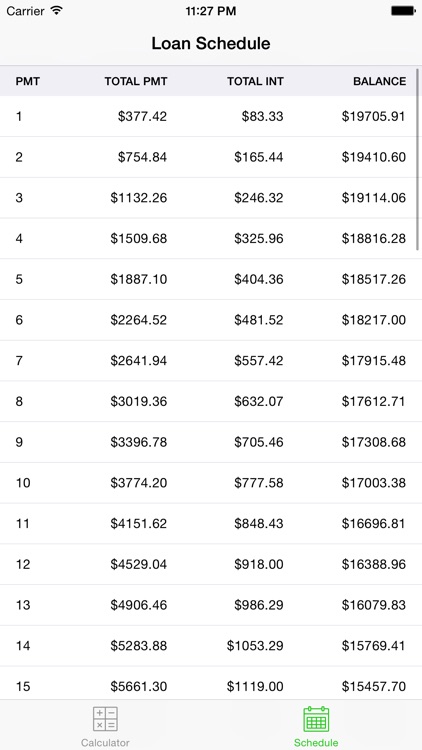This screenshot has height=750, width=422.
Task: Tap the Loan Schedule title
Action: (x=211, y=44)
